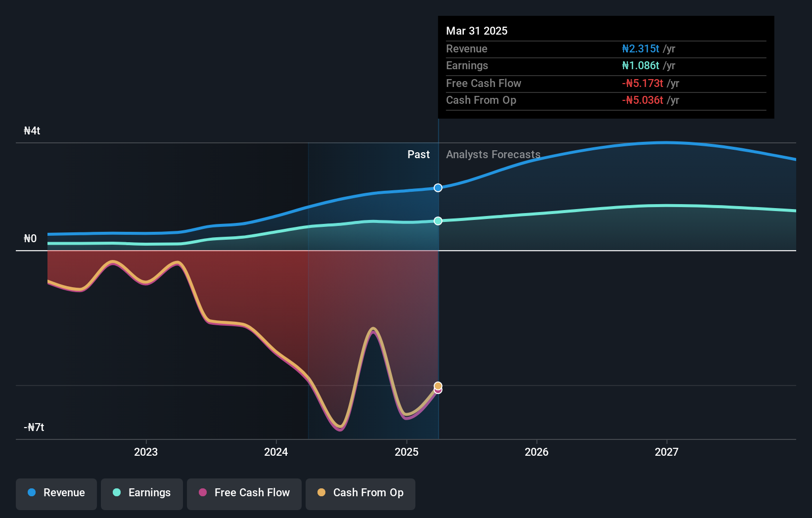The image size is (812, 518).
Task: Click the teal Earnings data point marker
Action: 438,221
